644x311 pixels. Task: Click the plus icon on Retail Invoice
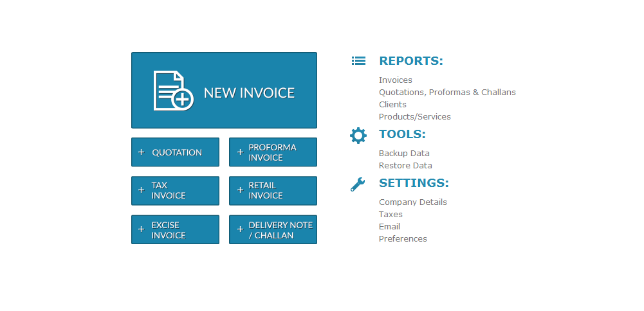click(x=240, y=190)
